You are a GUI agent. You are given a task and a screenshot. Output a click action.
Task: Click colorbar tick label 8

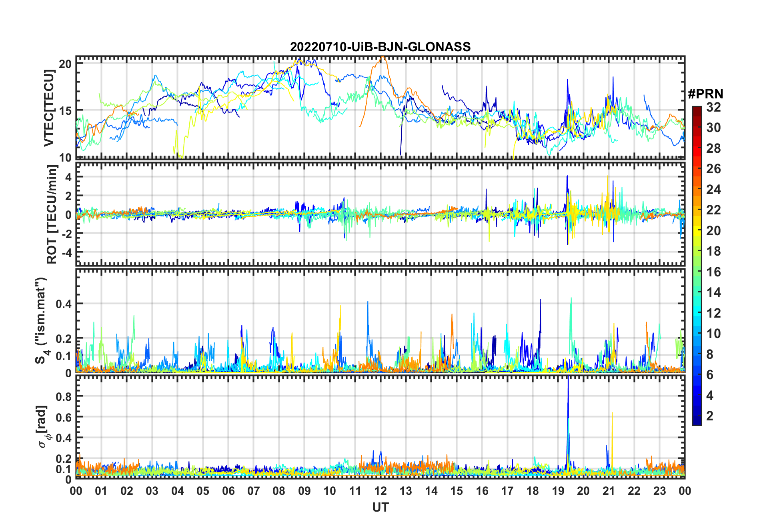(x=710, y=354)
